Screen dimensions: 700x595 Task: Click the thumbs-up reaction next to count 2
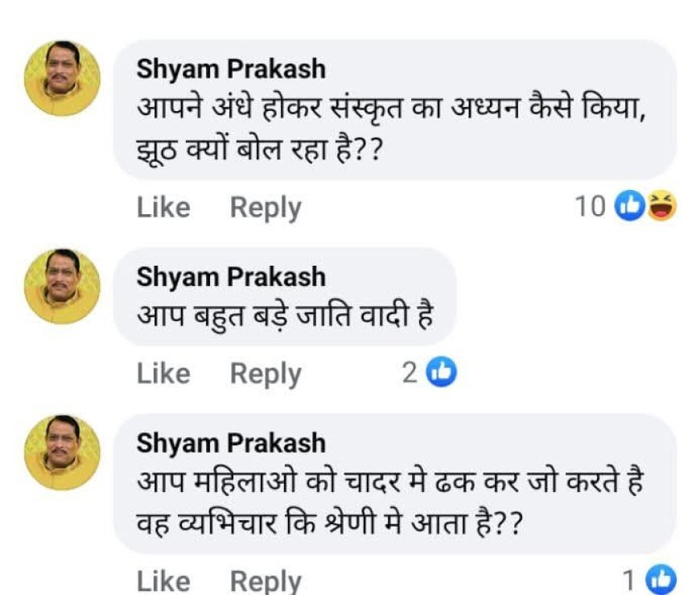440,373
